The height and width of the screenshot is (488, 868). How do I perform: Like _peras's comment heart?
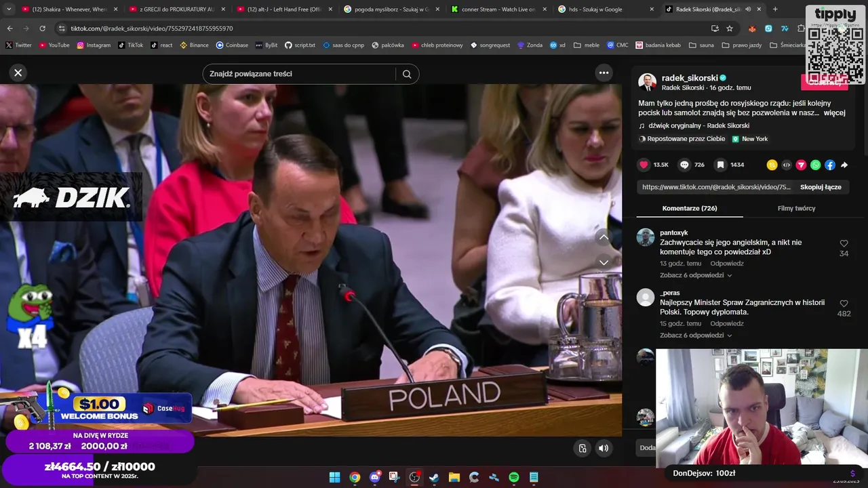[844, 304]
